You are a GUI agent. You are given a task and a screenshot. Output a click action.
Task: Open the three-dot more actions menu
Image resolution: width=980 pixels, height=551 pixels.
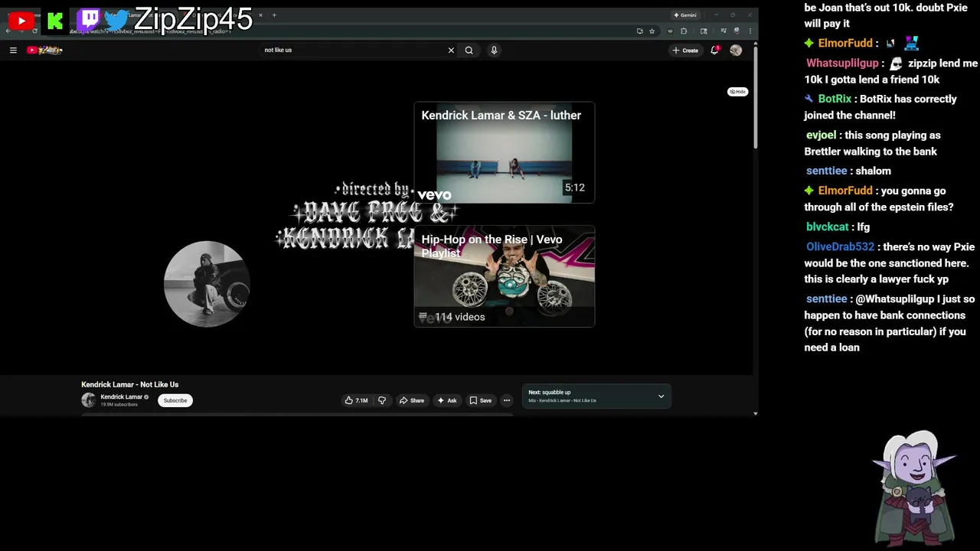coord(506,400)
